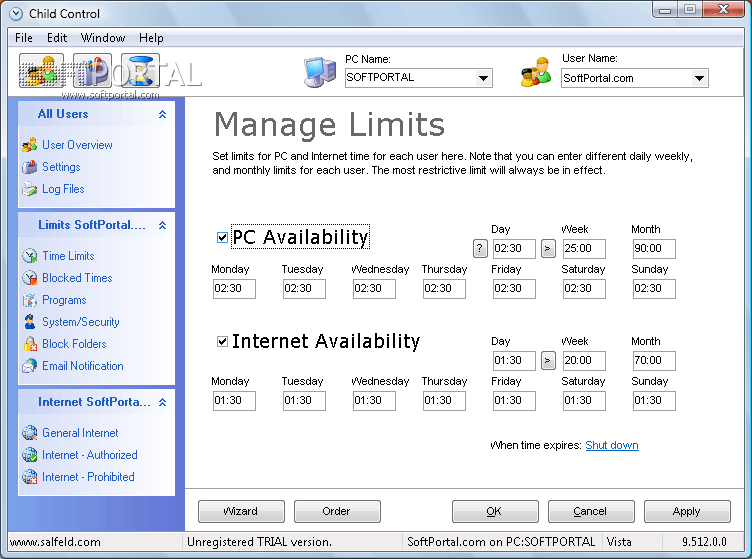Click the Internet Availability Wednesday field
This screenshot has height=559, width=752.
[374, 401]
